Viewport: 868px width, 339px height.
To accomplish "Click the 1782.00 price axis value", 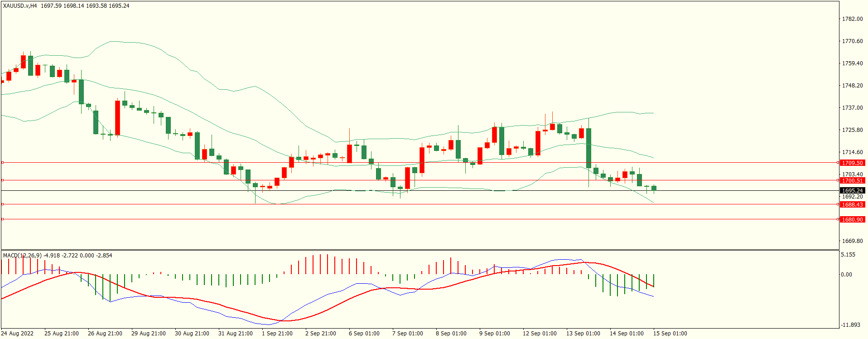I will pyautogui.click(x=852, y=19).
